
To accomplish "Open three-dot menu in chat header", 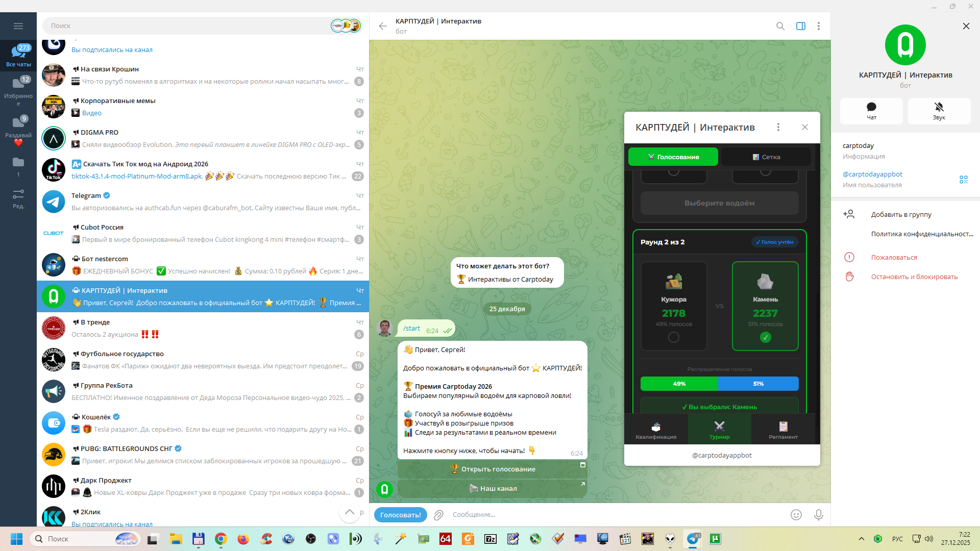I will 819,26.
